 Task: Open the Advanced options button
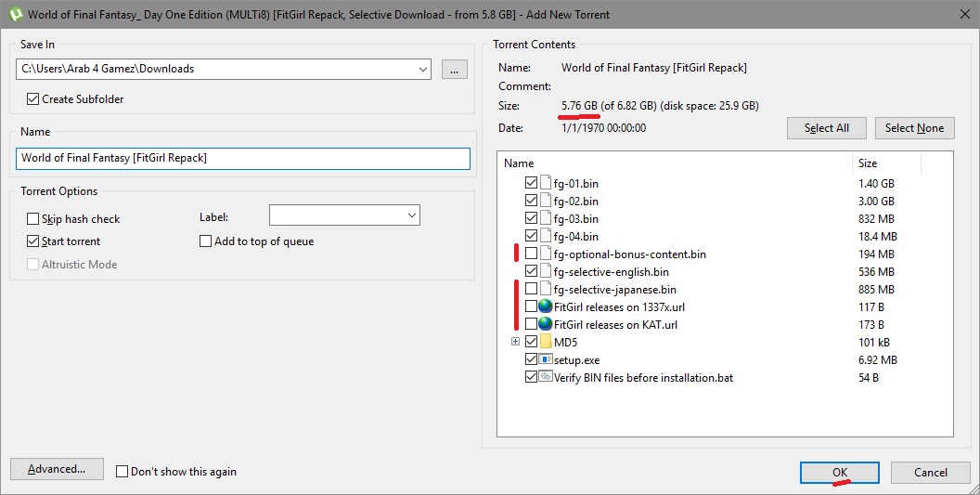[x=57, y=469]
